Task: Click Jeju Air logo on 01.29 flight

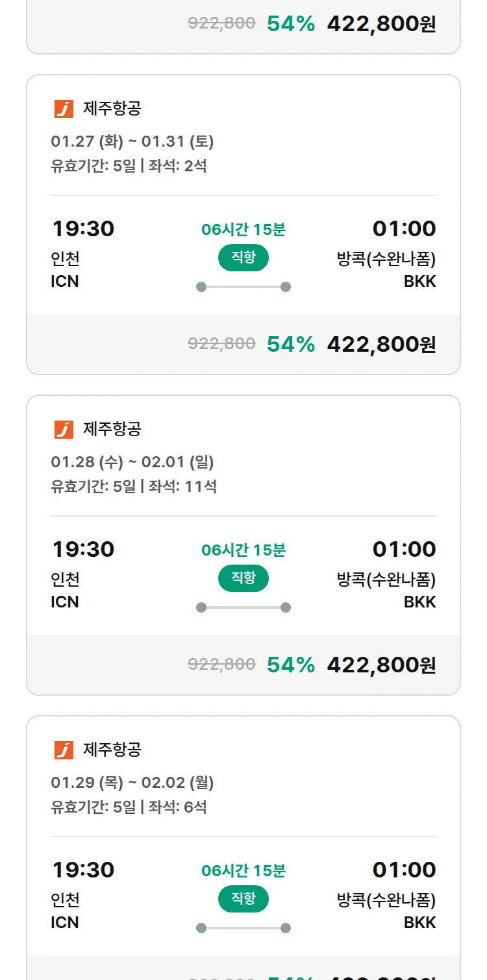Action: (x=64, y=750)
